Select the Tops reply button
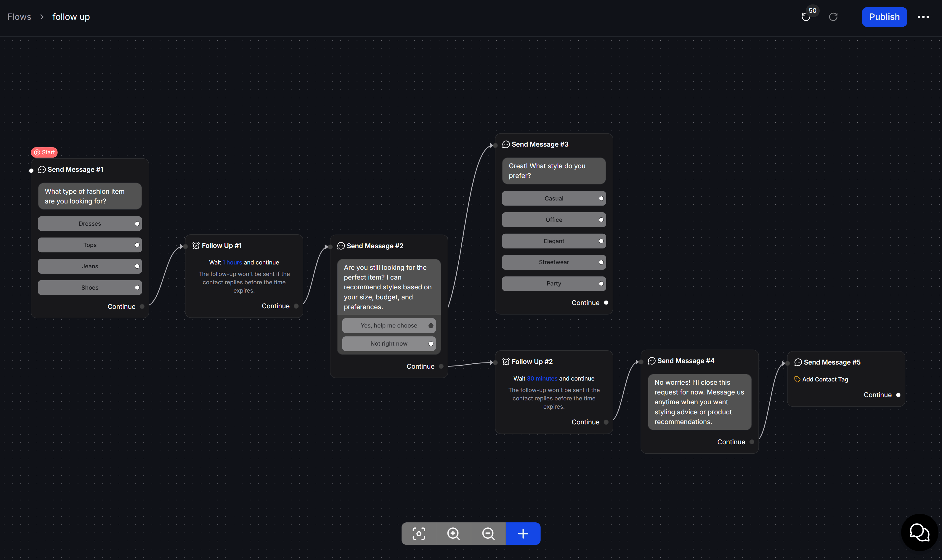Viewport: 942px width, 560px height. (x=90, y=245)
